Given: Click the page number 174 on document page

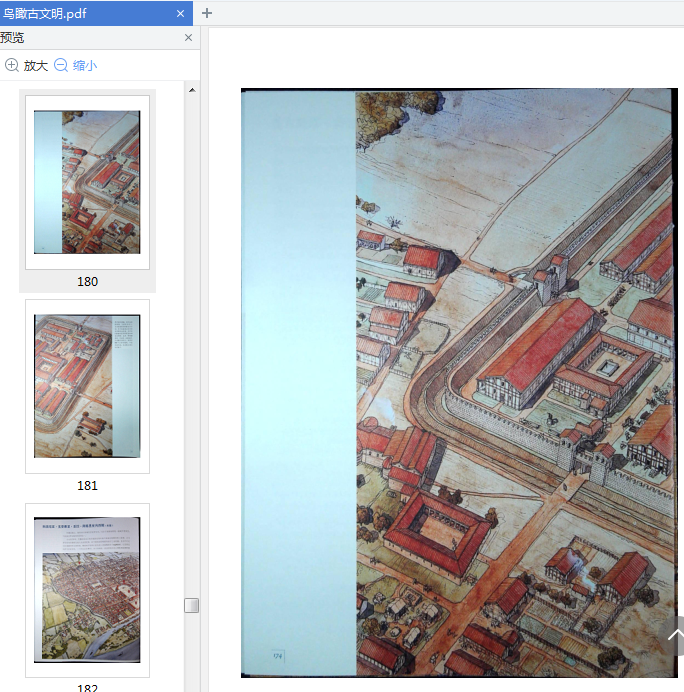Looking at the screenshot, I should click(278, 656).
